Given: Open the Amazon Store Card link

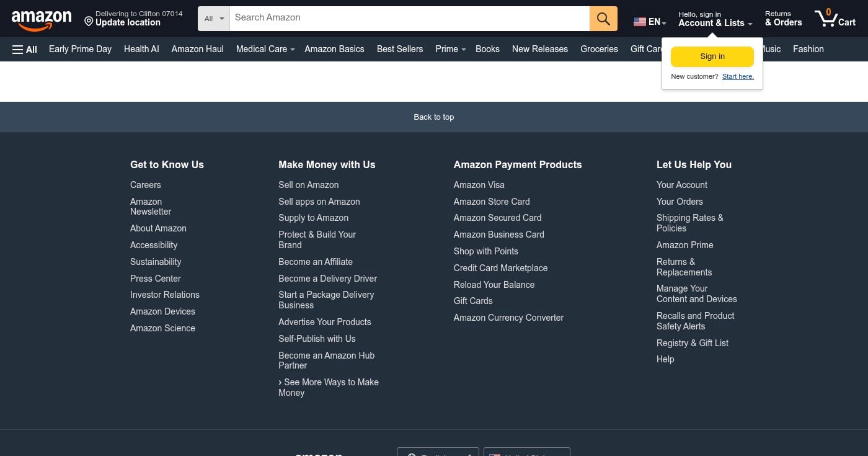Looking at the screenshot, I should tap(492, 202).
